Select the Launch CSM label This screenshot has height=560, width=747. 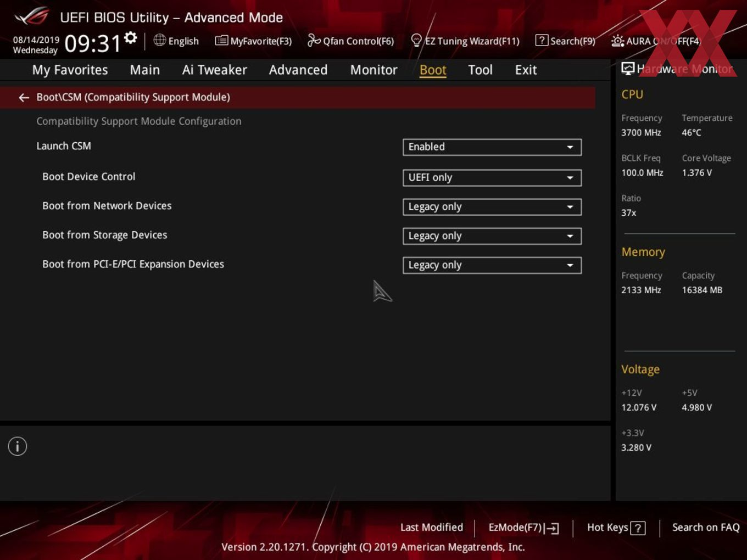click(64, 146)
